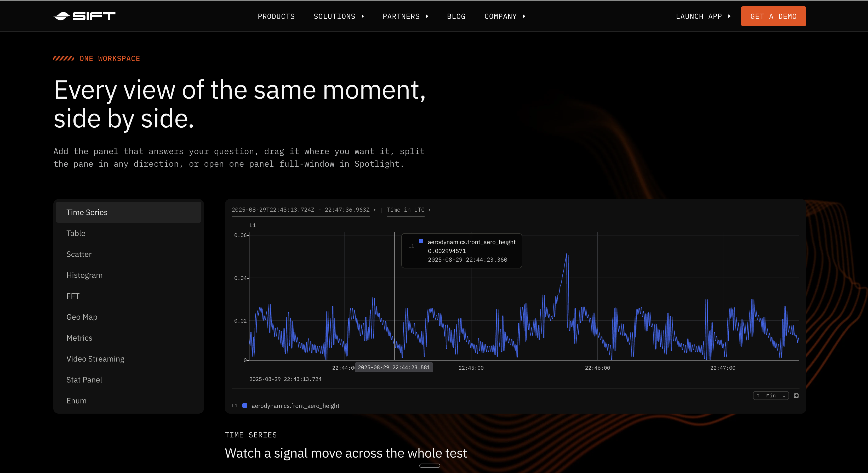
Task: Switch to the Enum panel tab
Action: pyautogui.click(x=128, y=401)
